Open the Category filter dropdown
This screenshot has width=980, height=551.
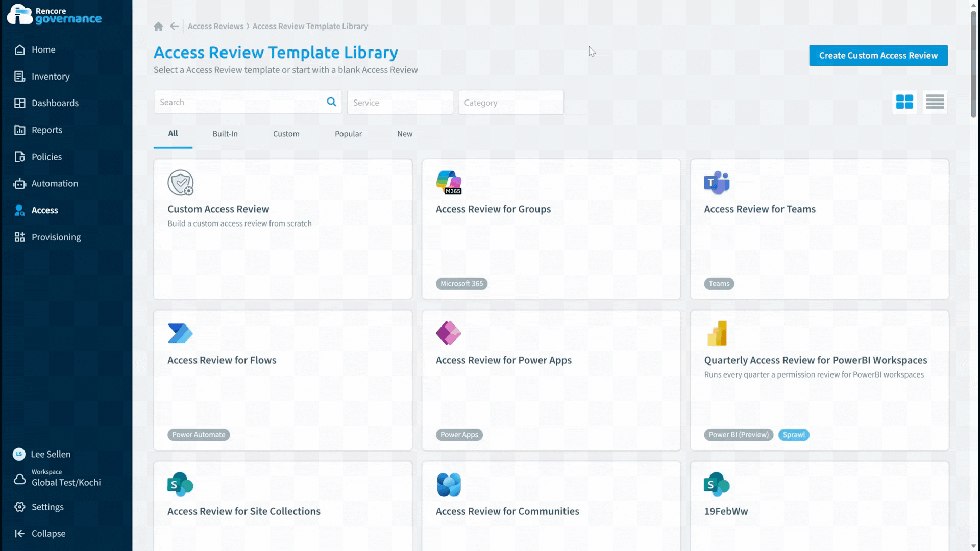tap(510, 102)
